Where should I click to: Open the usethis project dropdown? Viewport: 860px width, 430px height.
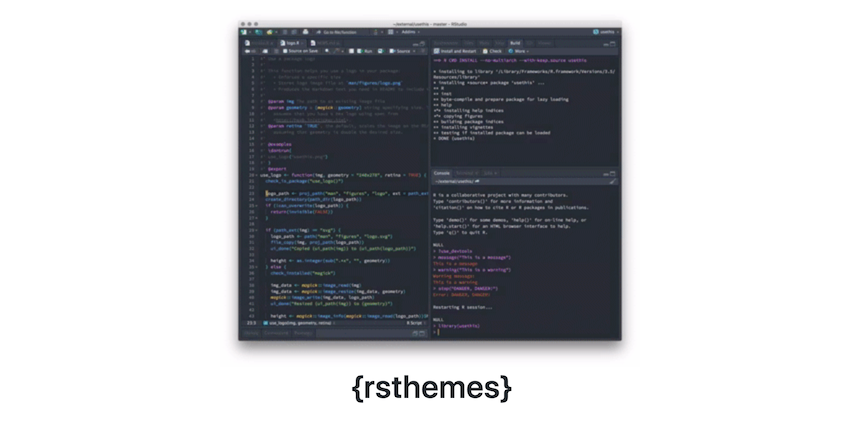click(605, 32)
